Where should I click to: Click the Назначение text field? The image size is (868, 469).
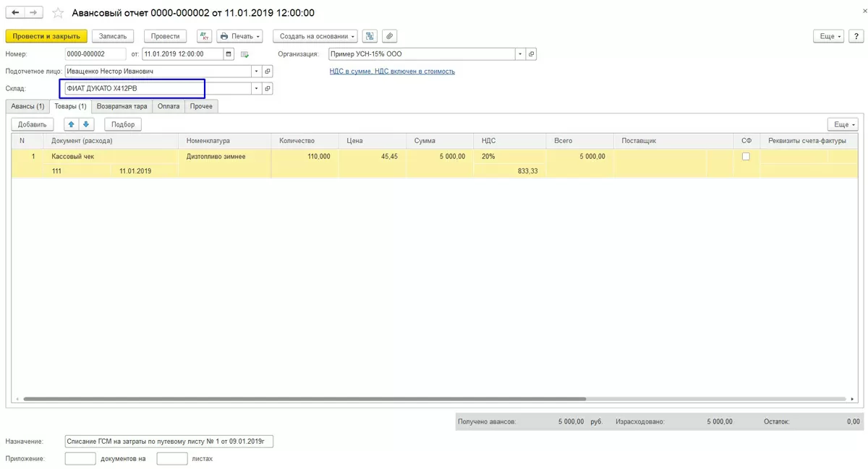169,441
